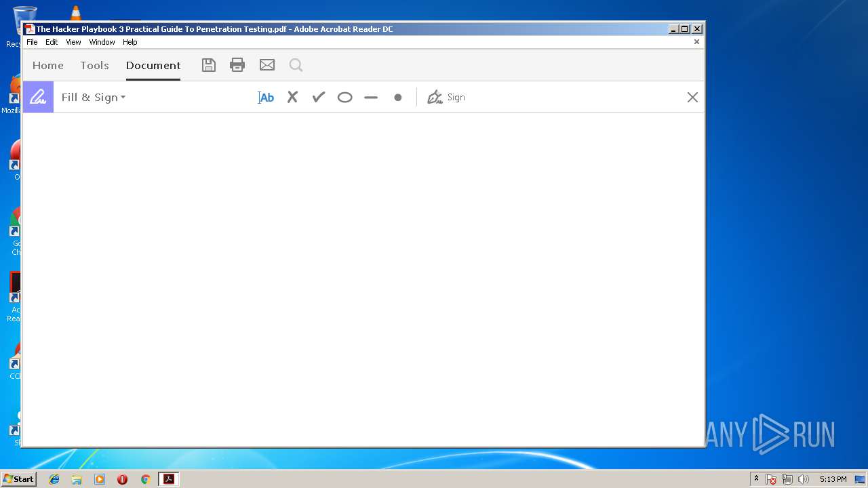Open Windows Media Player taskbar icon

(100, 479)
